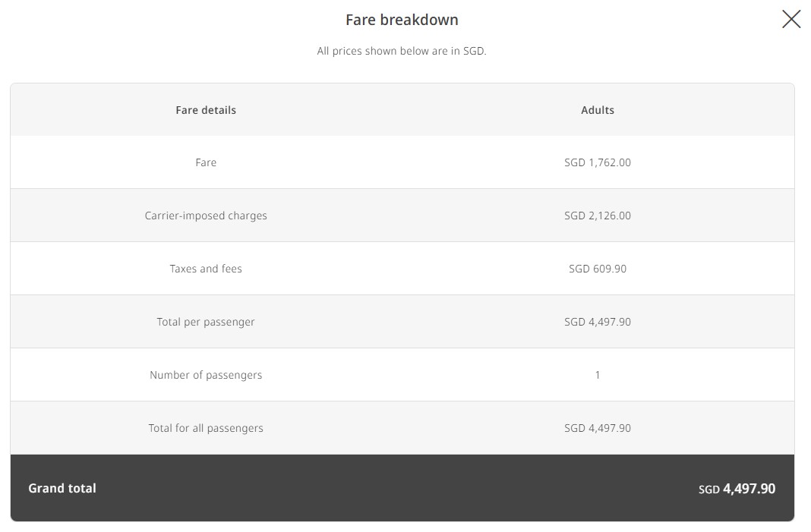Viewport: 811px width, 532px height.
Task: Click the SGD 1,762.00 fare amount
Action: (x=598, y=162)
